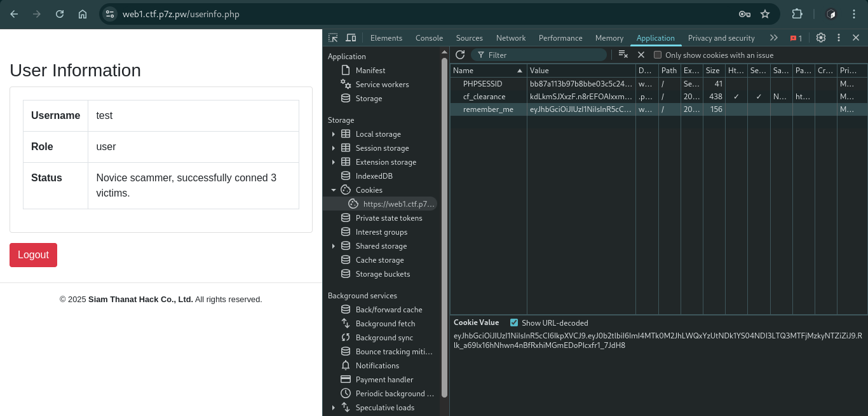Toggle Only show cookies with an issue
This screenshot has height=416, width=868.
(x=658, y=55)
